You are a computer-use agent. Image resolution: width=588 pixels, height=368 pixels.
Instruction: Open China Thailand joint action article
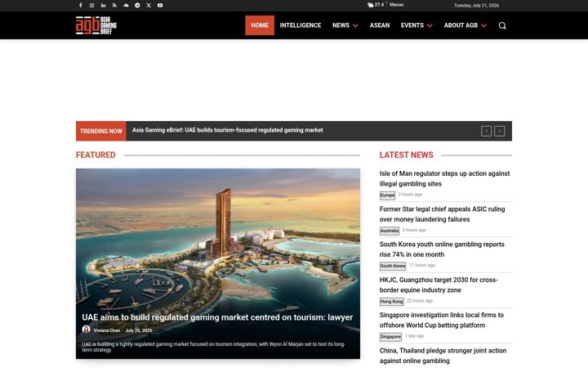point(443,356)
